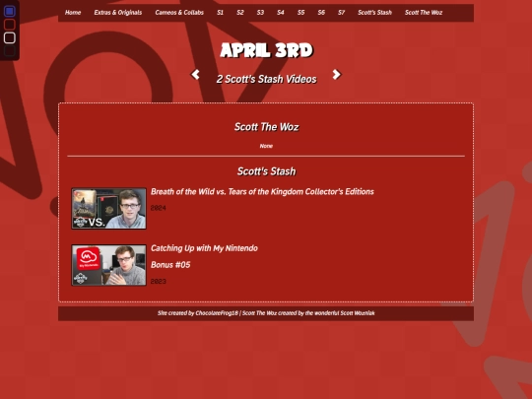Image resolution: width=532 pixels, height=399 pixels.
Task: Click the 2 Scott's Stash Videos subtitle
Action: pyautogui.click(x=267, y=79)
